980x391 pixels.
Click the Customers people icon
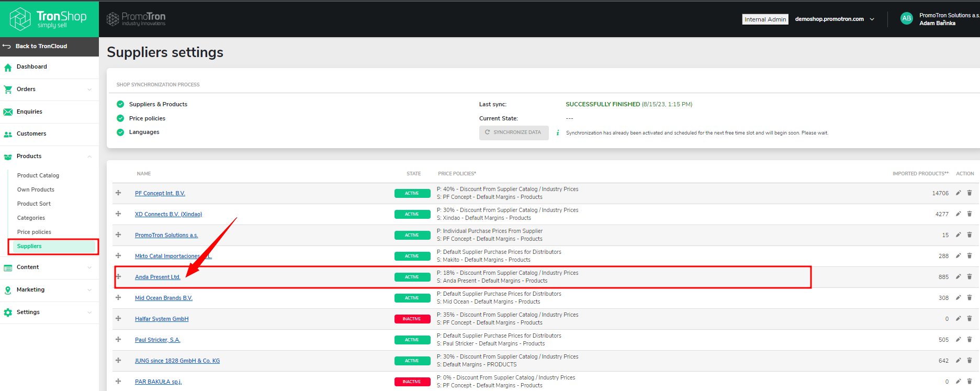pyautogui.click(x=8, y=135)
